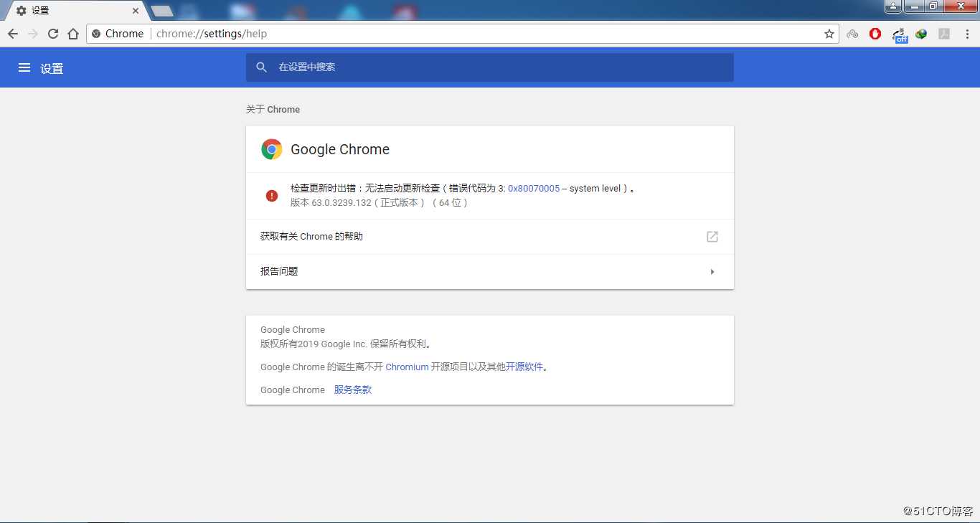
Task: Click the greyed-out PDF extension icon
Action: click(x=944, y=34)
